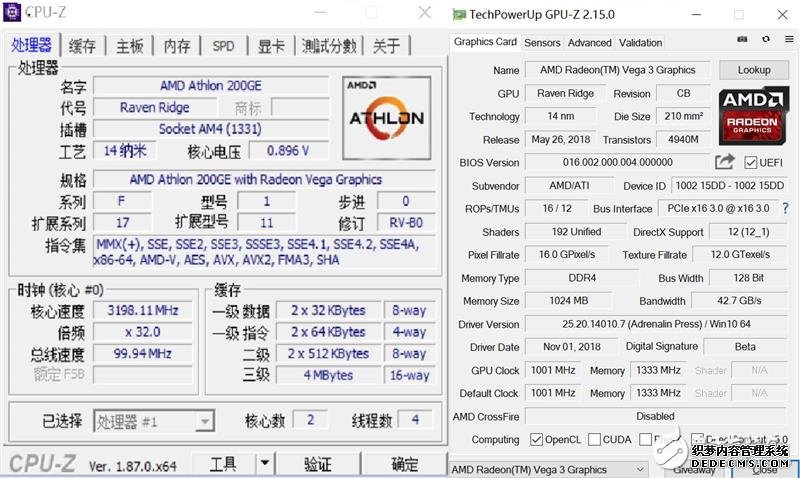Click the 线程数 value 4
The image size is (800, 478).
(415, 420)
